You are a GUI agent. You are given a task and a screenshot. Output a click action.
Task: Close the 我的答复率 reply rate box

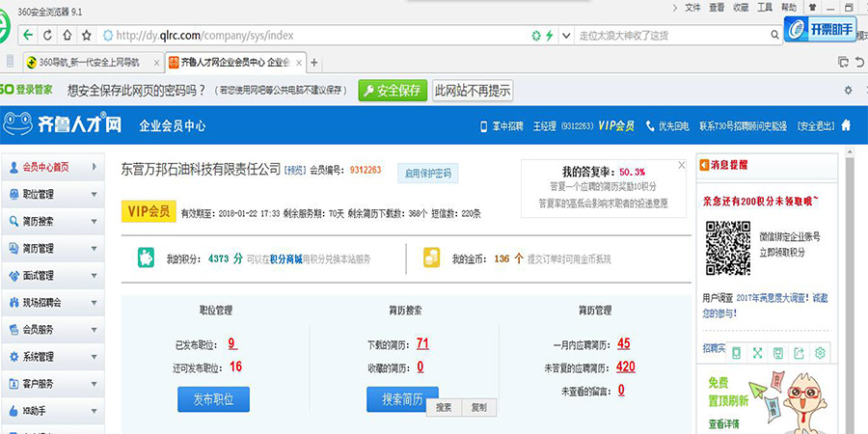(682, 165)
